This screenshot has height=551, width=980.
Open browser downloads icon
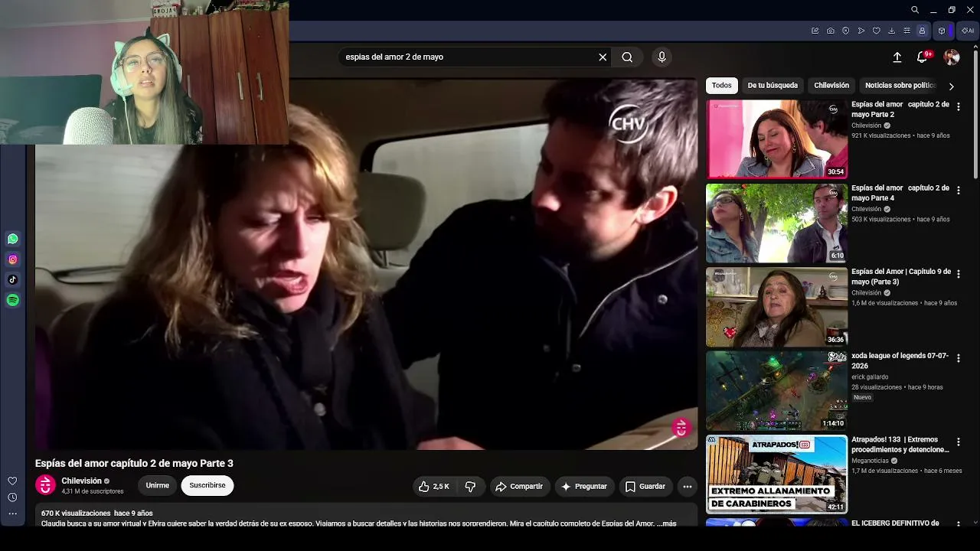[x=892, y=31]
